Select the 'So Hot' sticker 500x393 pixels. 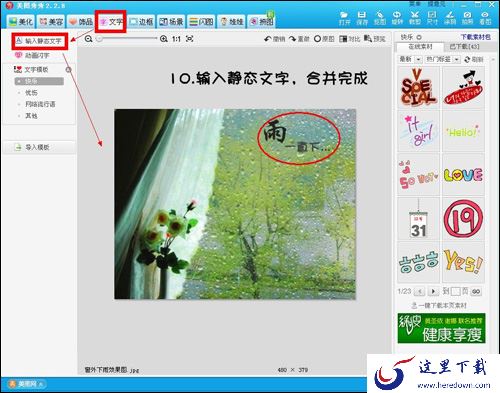418,175
